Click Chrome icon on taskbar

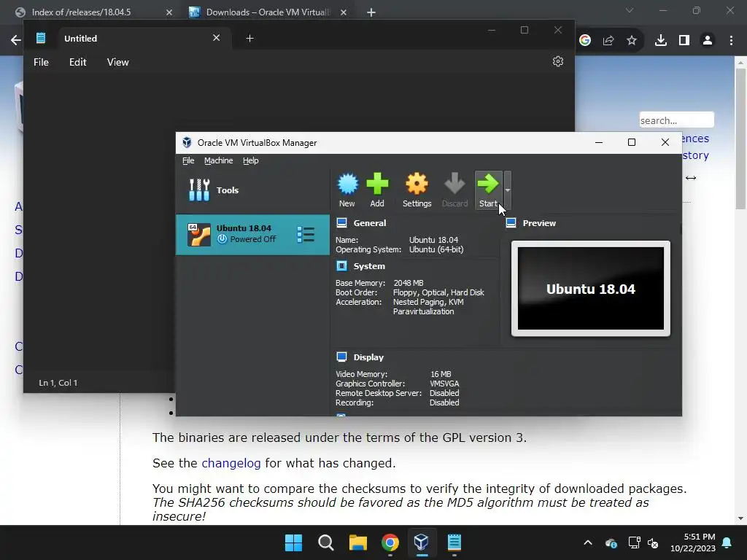point(390,542)
